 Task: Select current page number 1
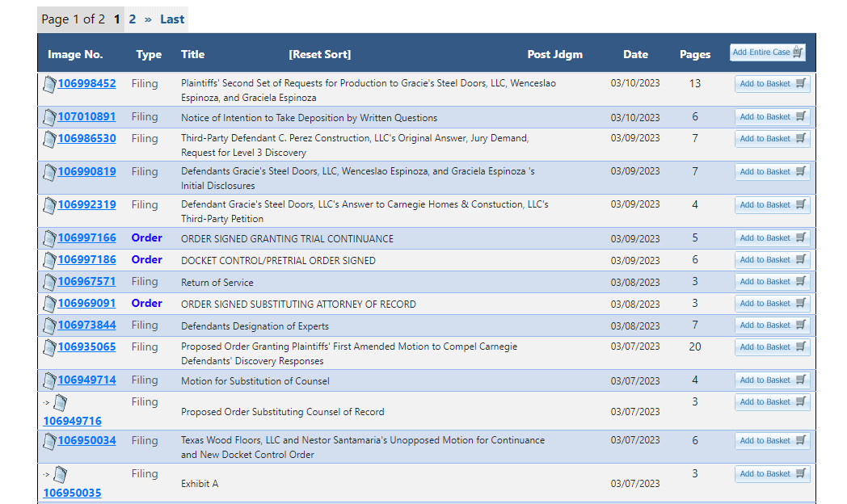pos(116,19)
